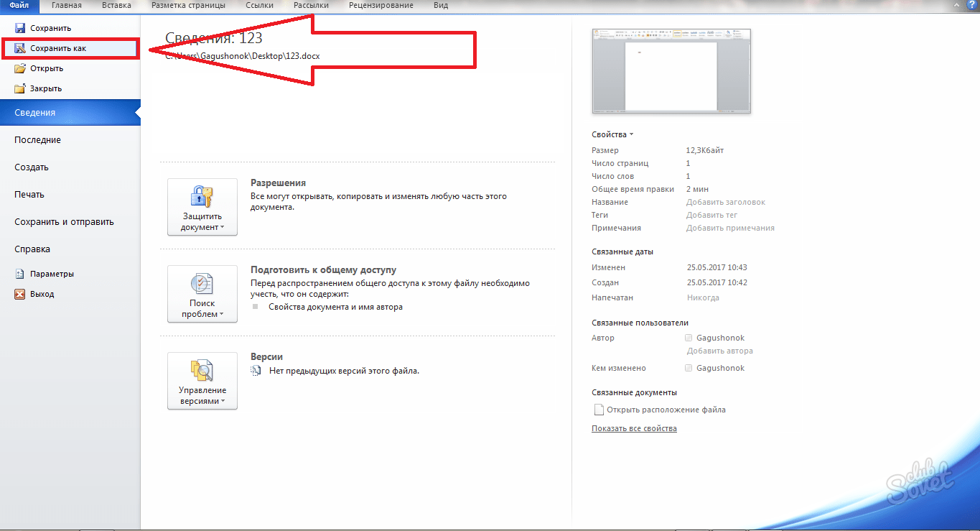Click the Никогда printed value

click(x=703, y=297)
